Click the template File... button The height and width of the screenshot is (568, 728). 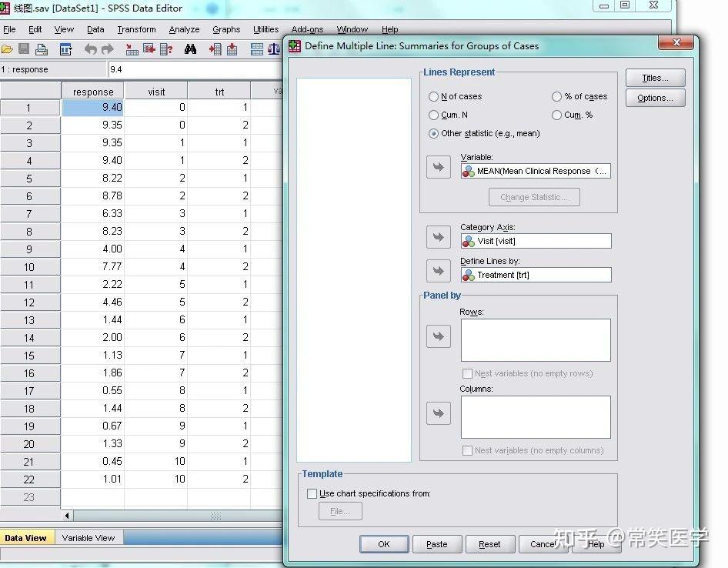coord(340,511)
